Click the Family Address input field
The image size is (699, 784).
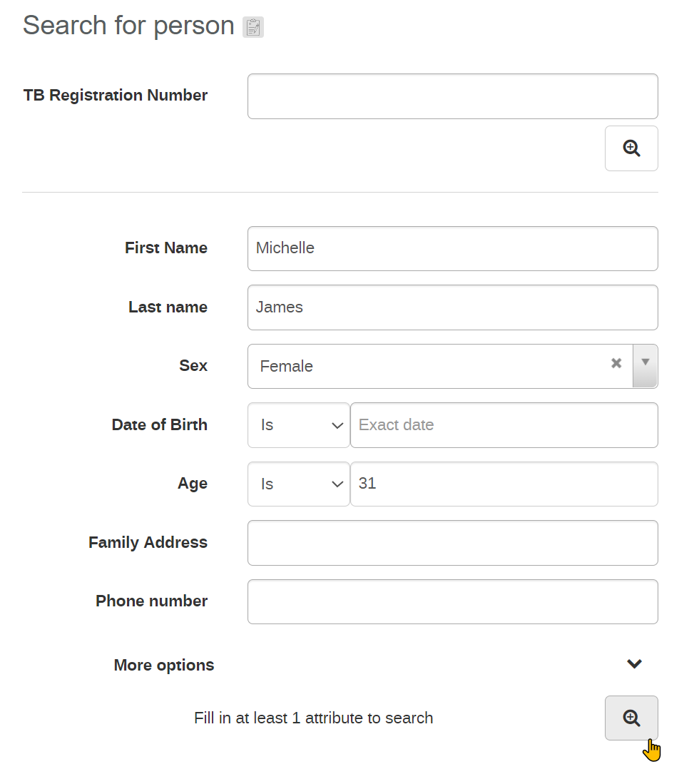[452, 543]
